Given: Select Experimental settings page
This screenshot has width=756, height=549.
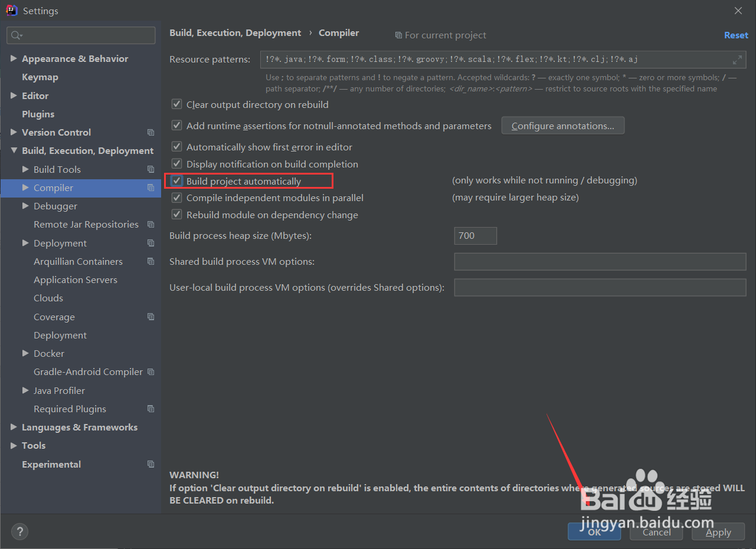Looking at the screenshot, I should click(51, 465).
